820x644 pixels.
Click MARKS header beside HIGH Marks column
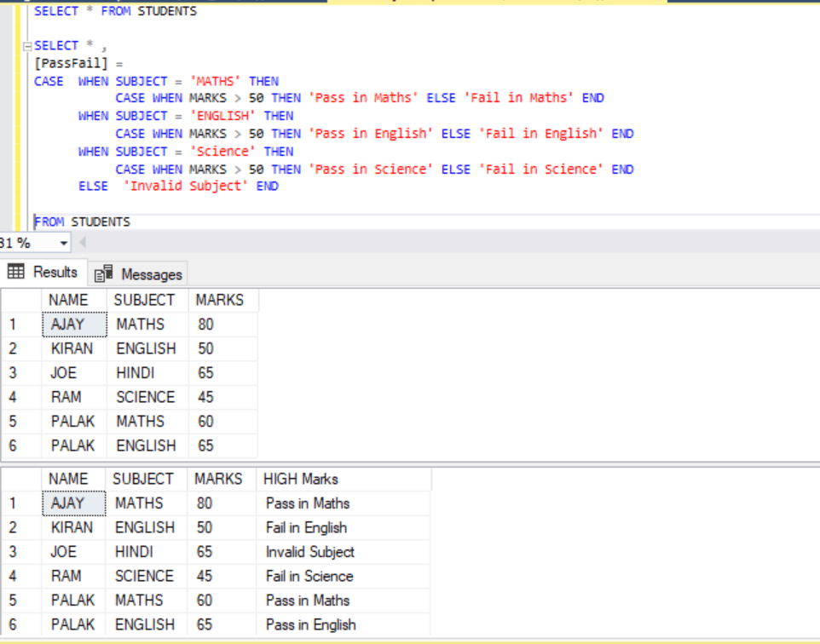(x=222, y=480)
